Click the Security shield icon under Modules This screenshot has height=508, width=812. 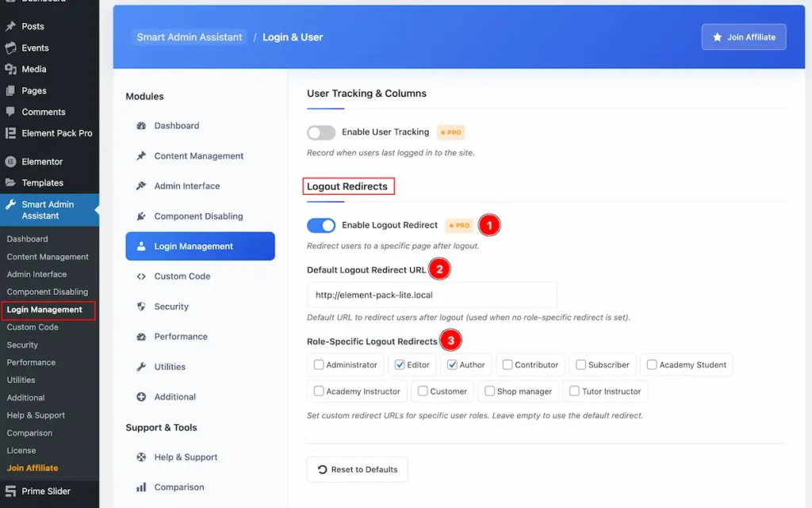coord(141,306)
